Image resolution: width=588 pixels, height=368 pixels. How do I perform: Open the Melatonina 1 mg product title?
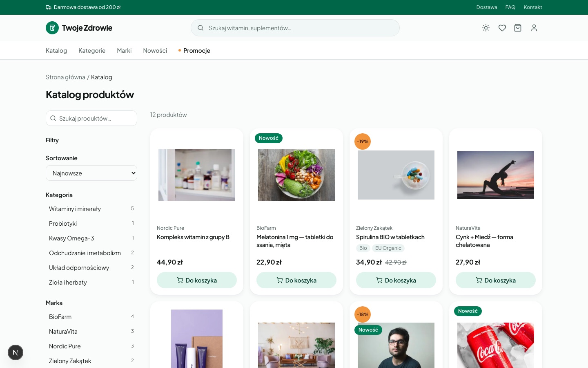295,241
